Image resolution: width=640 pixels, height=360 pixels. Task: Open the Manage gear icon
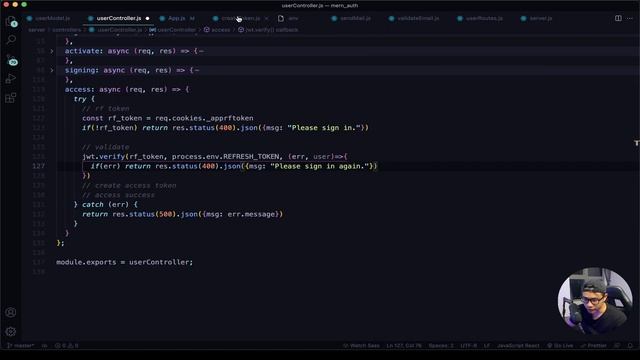coord(11,331)
